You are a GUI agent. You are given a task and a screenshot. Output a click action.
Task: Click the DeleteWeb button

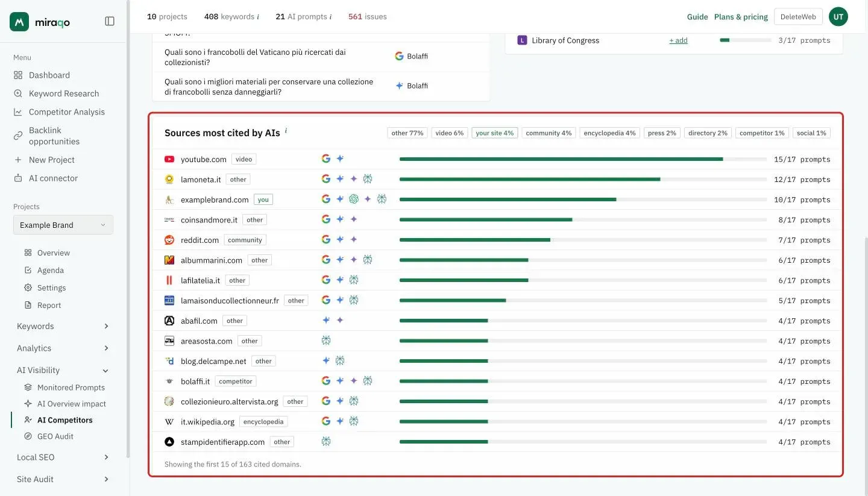[x=798, y=17]
